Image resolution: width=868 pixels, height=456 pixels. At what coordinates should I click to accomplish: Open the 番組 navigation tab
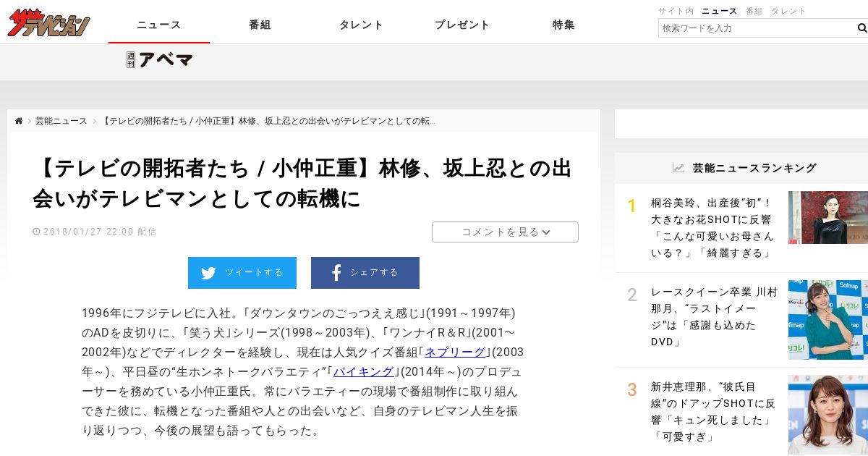click(x=260, y=25)
